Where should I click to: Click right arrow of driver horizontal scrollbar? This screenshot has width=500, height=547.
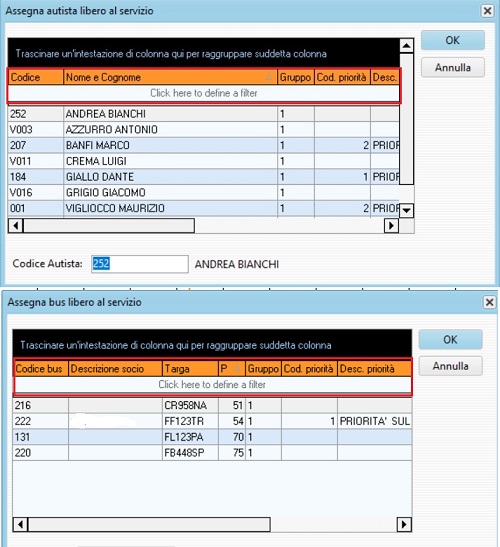391,226
